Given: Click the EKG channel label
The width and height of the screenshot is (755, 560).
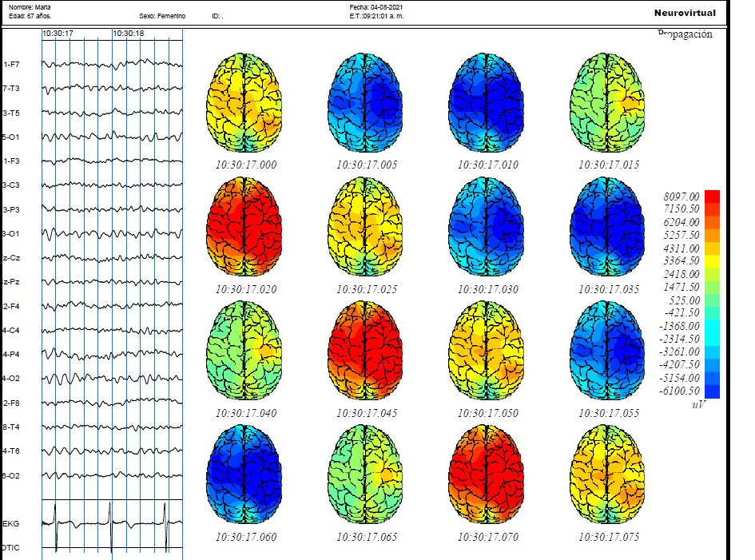Looking at the screenshot, I should coord(11,523).
